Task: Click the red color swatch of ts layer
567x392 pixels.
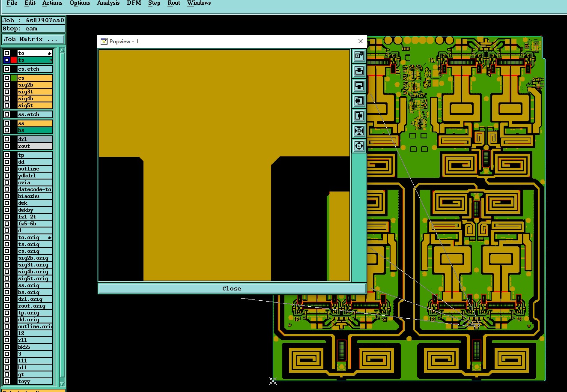Action: click(x=14, y=60)
